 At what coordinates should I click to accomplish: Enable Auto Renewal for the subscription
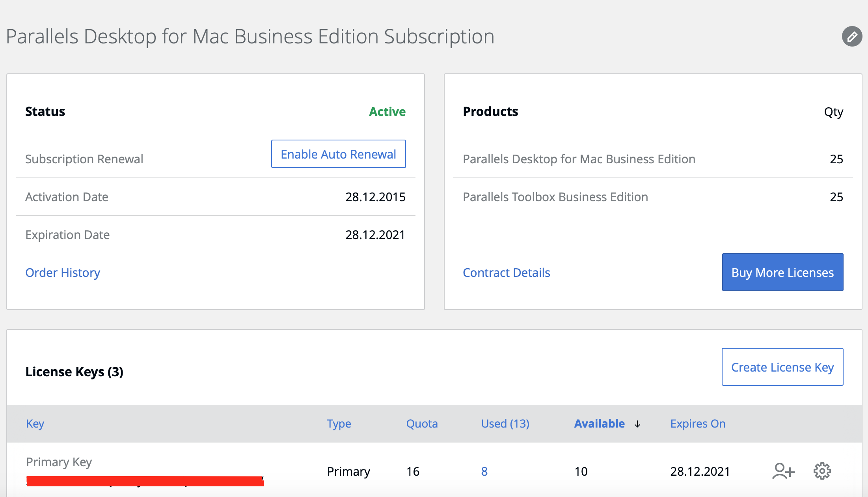pyautogui.click(x=338, y=154)
